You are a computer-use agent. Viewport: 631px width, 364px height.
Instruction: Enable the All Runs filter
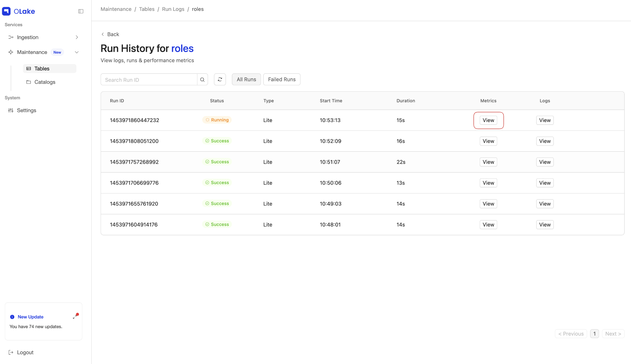coord(246,79)
